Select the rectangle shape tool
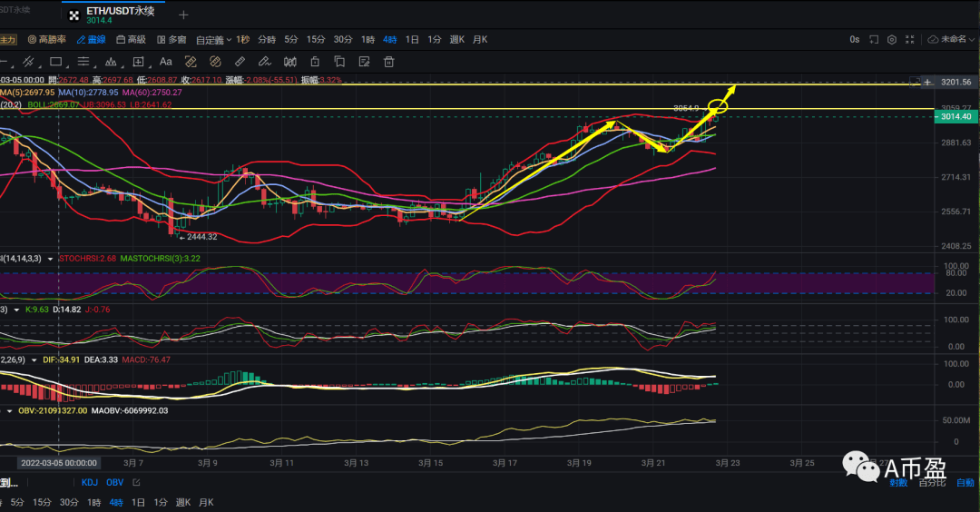 click(55, 62)
